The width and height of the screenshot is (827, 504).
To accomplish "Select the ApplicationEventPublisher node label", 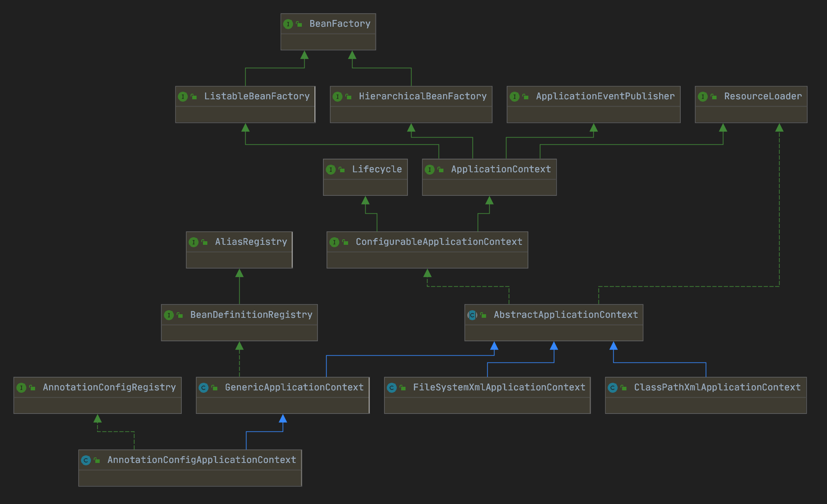I will coord(605,96).
